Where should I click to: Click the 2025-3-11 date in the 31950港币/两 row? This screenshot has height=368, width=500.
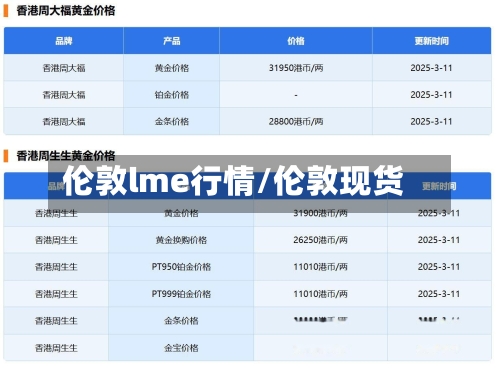click(432, 68)
